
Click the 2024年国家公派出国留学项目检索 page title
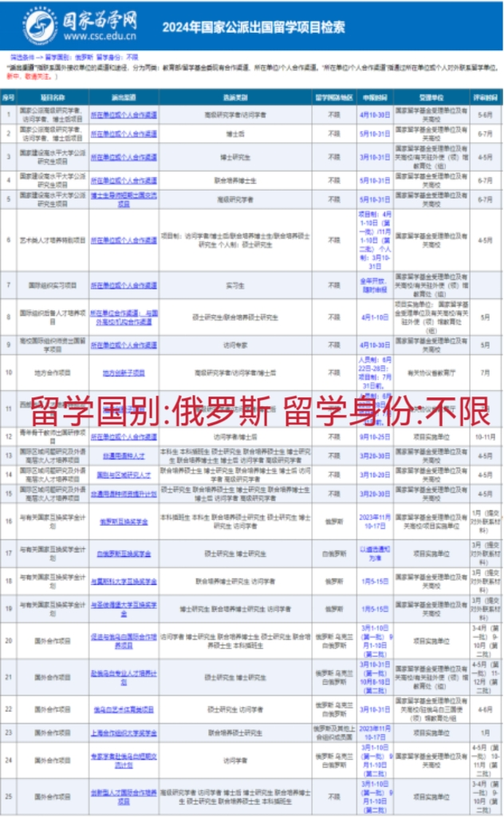pos(254,27)
